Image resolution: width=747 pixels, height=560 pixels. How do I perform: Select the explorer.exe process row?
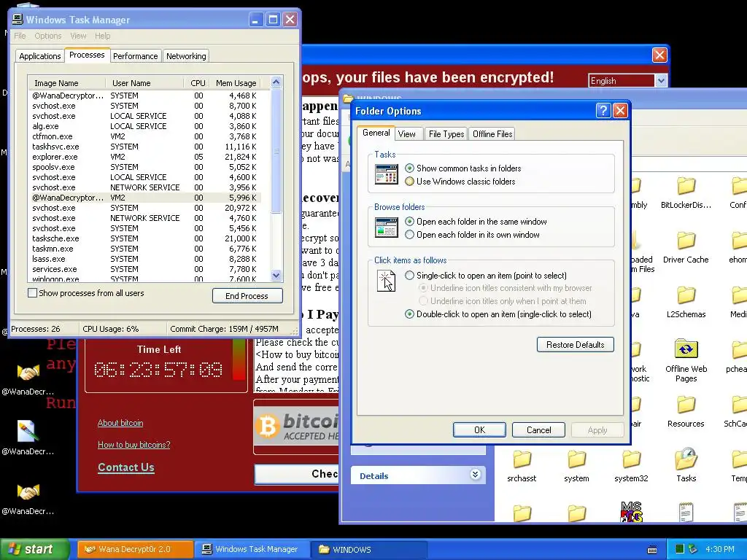(145, 157)
